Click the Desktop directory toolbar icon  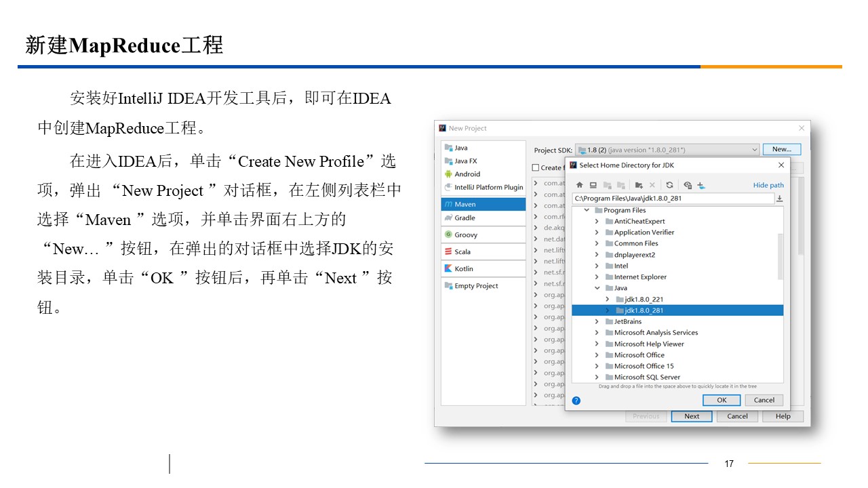pos(593,185)
